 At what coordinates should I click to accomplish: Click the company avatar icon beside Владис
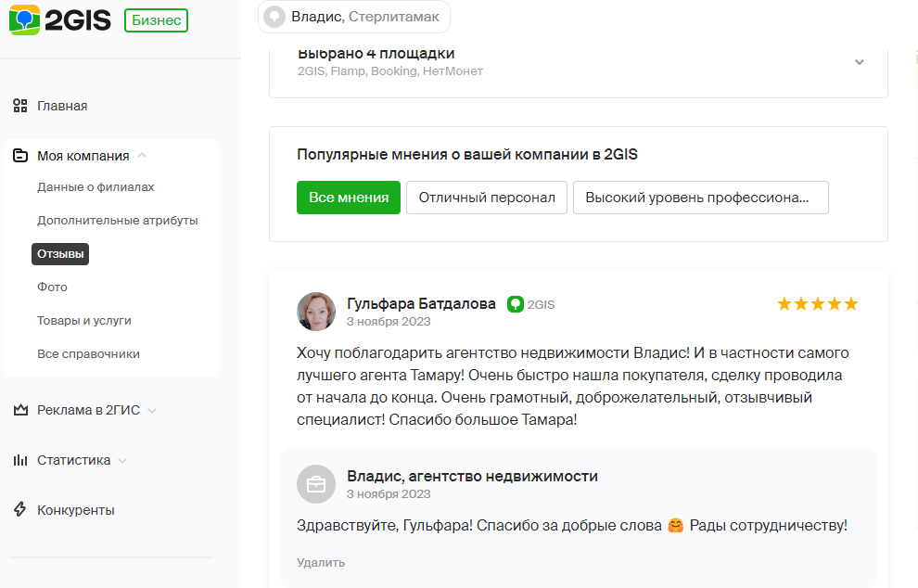pos(274,17)
